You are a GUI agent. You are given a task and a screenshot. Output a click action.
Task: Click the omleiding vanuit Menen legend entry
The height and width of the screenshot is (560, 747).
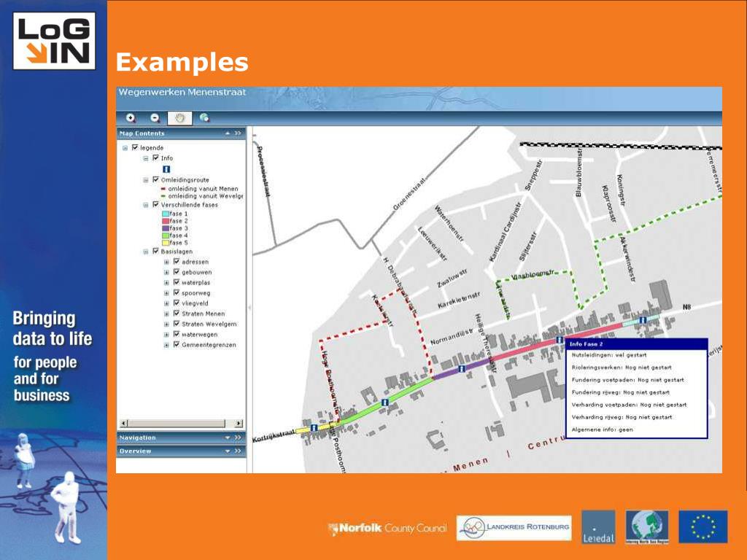[x=203, y=189]
